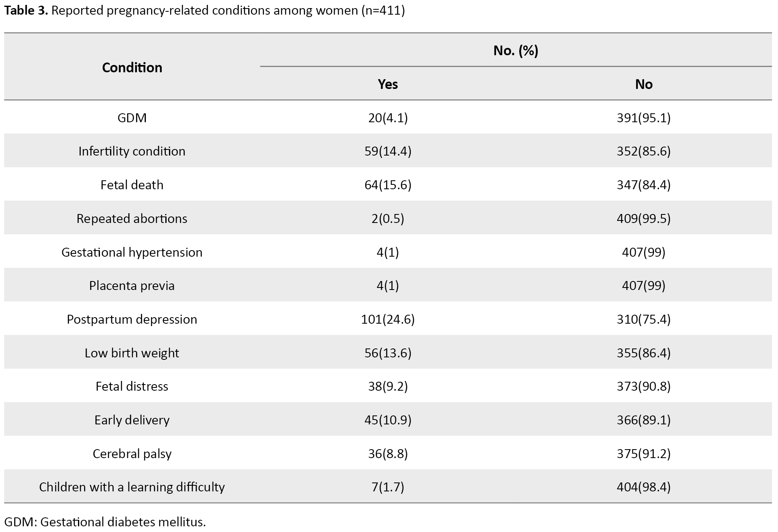This screenshot has height=532, width=778.
Task: Click the Cerebral palsy label
Action: (x=132, y=454)
